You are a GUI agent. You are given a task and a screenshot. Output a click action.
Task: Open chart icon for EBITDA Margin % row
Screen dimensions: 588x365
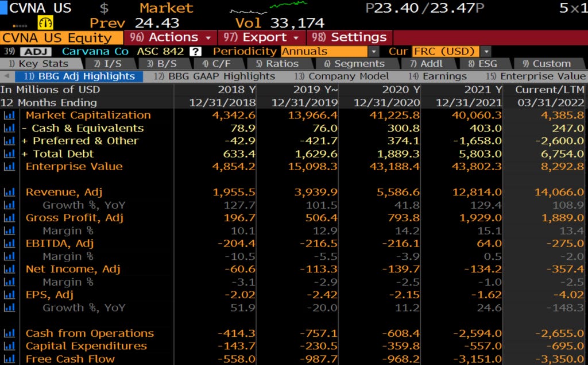pyautogui.click(x=9, y=256)
